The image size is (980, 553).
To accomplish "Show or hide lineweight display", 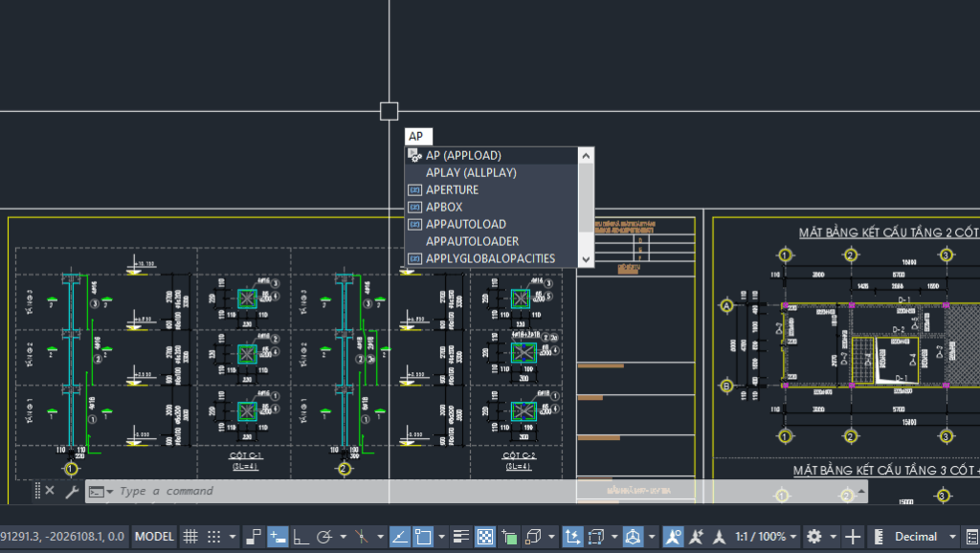I will [461, 537].
